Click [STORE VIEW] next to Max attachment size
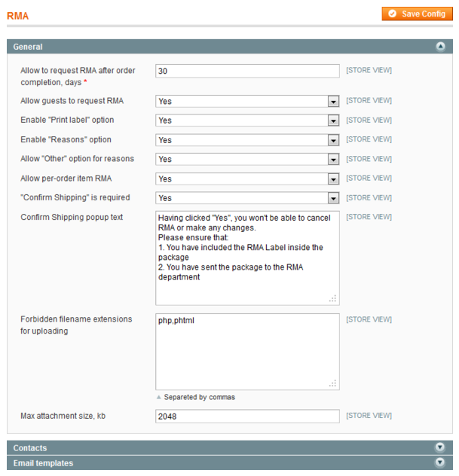The height and width of the screenshot is (476, 459). tap(369, 416)
